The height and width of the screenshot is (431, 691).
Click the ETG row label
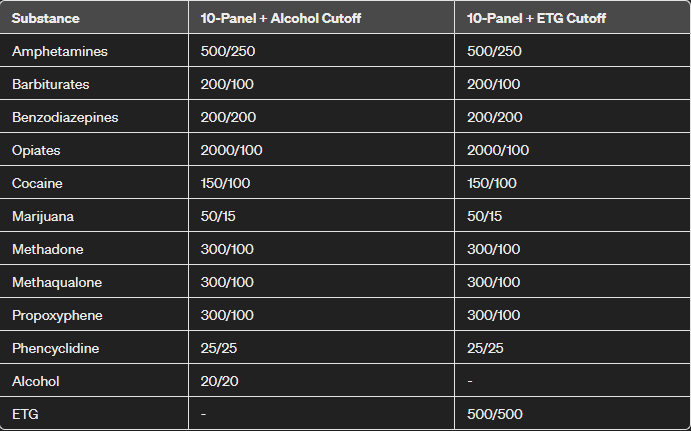pyautogui.click(x=25, y=415)
